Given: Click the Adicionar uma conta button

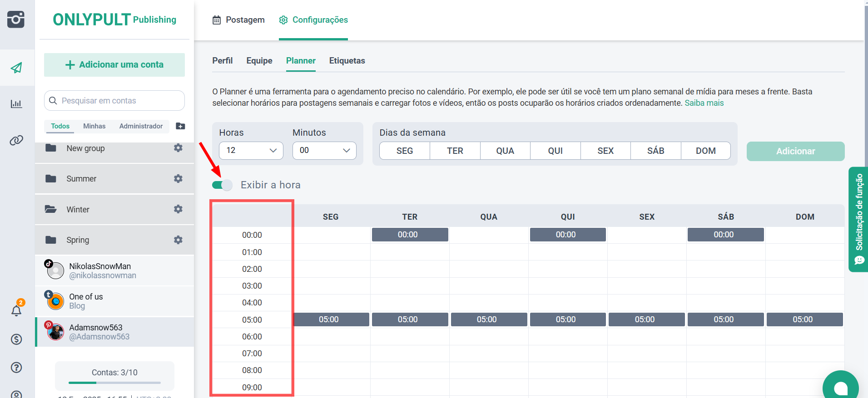Looking at the screenshot, I should 114,65.
